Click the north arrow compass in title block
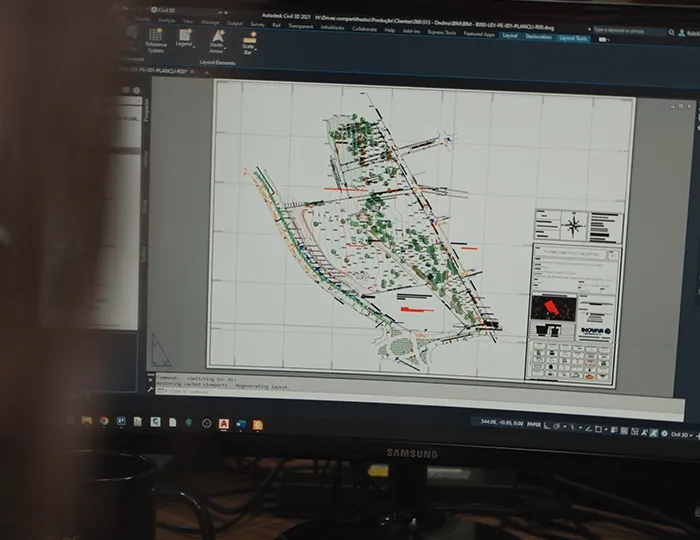Viewport: 700px width, 540px height. click(574, 224)
